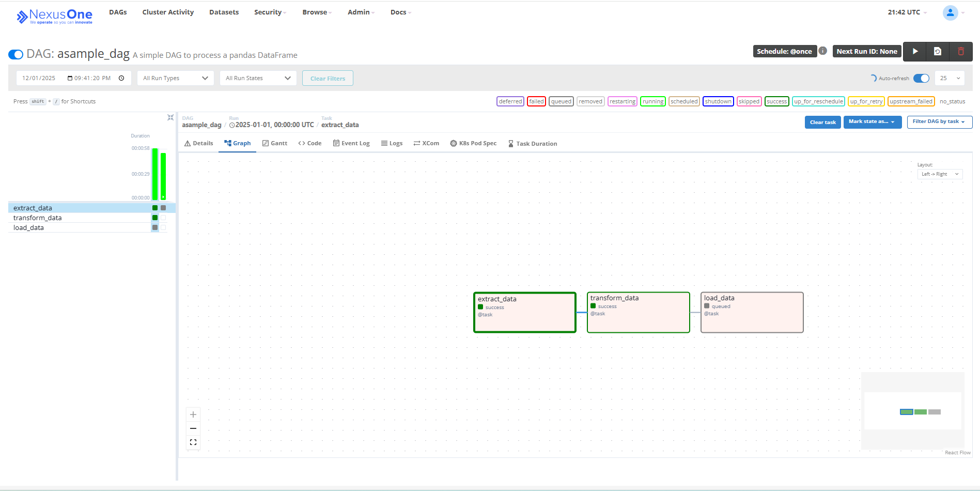Switch to the Details tab

pos(199,144)
